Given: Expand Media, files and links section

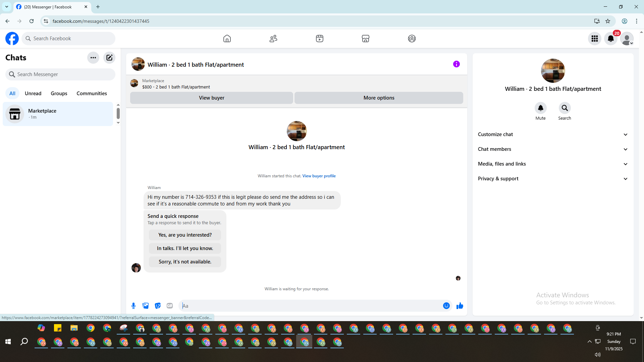Looking at the screenshot, I should click(x=553, y=164).
